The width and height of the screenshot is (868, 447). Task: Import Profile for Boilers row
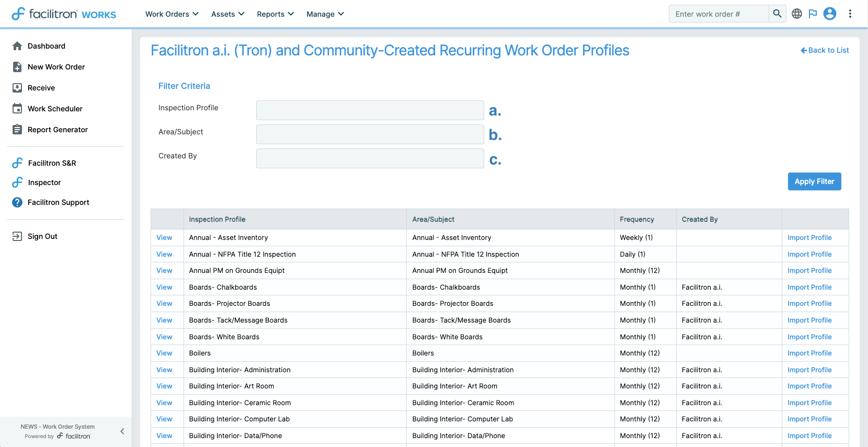tap(809, 353)
